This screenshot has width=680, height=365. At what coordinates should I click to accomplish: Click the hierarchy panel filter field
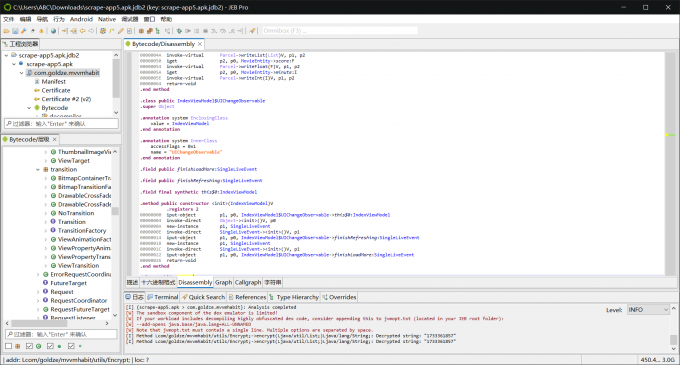61,334
